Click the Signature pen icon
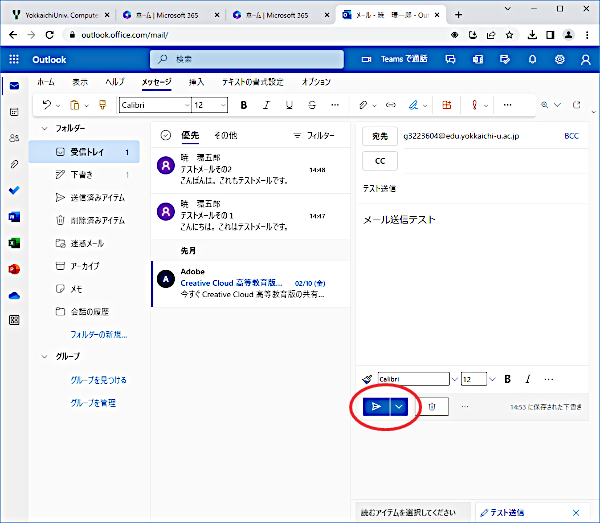Image resolution: width=600 pixels, height=523 pixels. point(413,105)
